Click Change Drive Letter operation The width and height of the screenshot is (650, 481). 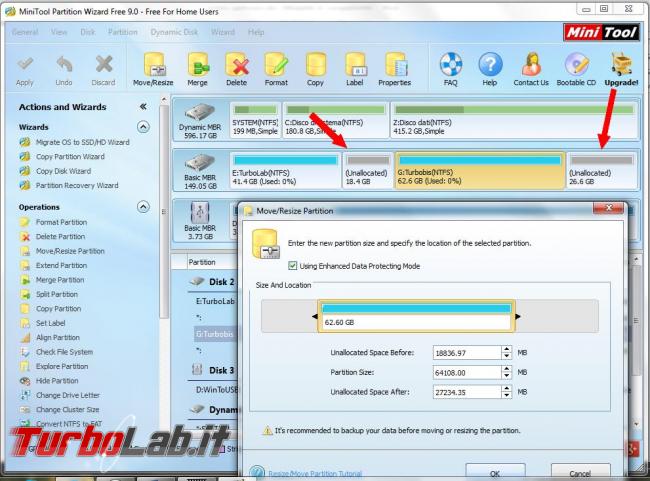point(68,395)
